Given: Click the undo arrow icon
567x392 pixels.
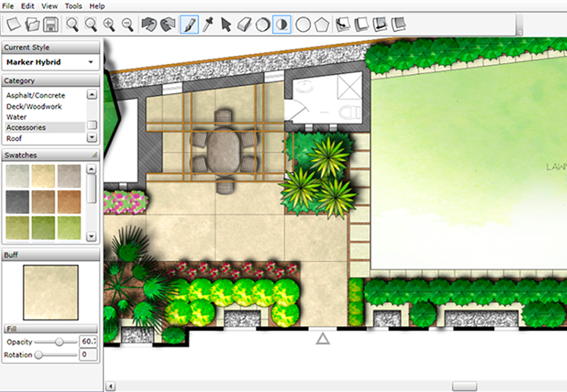Looking at the screenshot, I should tap(149, 25).
